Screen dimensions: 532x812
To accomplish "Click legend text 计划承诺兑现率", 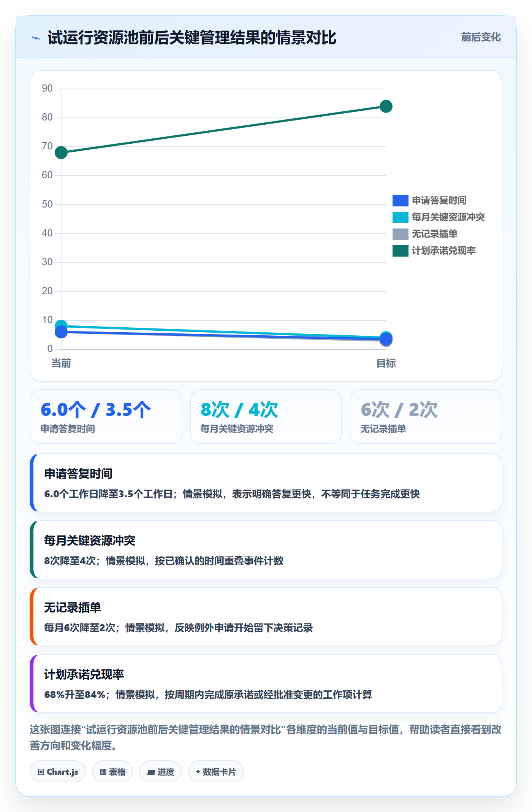I will (444, 251).
